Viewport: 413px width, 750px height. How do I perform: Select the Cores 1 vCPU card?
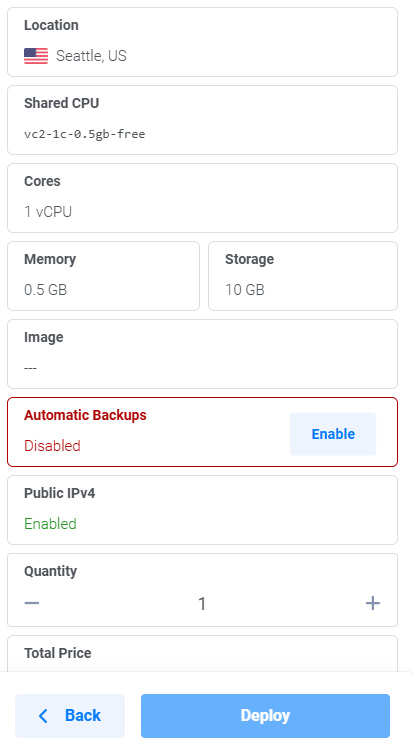pos(202,198)
